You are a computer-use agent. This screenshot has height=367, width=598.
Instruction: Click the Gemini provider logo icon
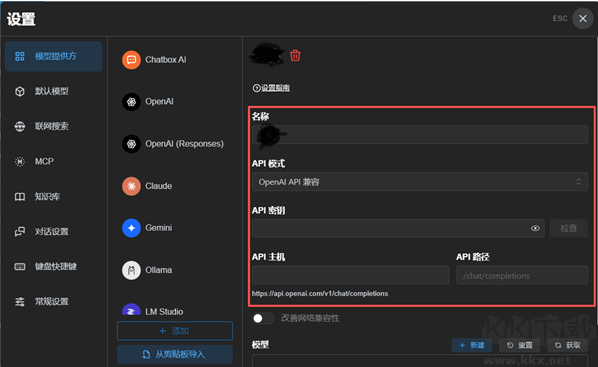pos(131,228)
